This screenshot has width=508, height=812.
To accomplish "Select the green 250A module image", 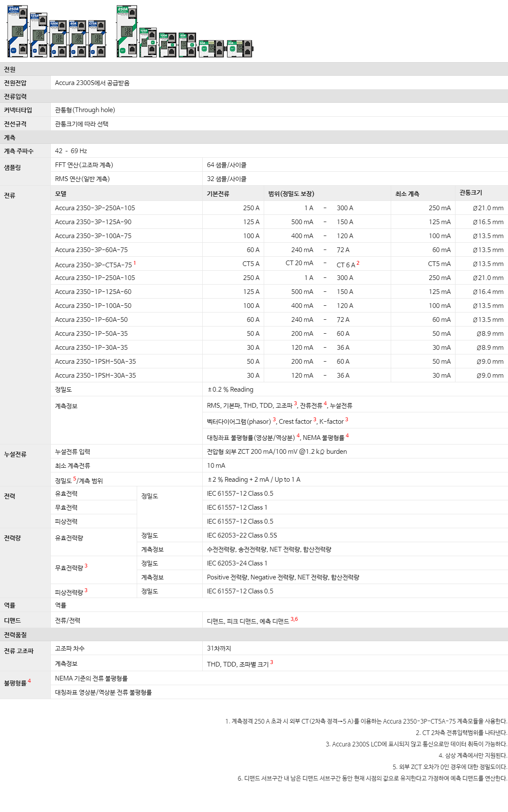I will coord(127,31).
